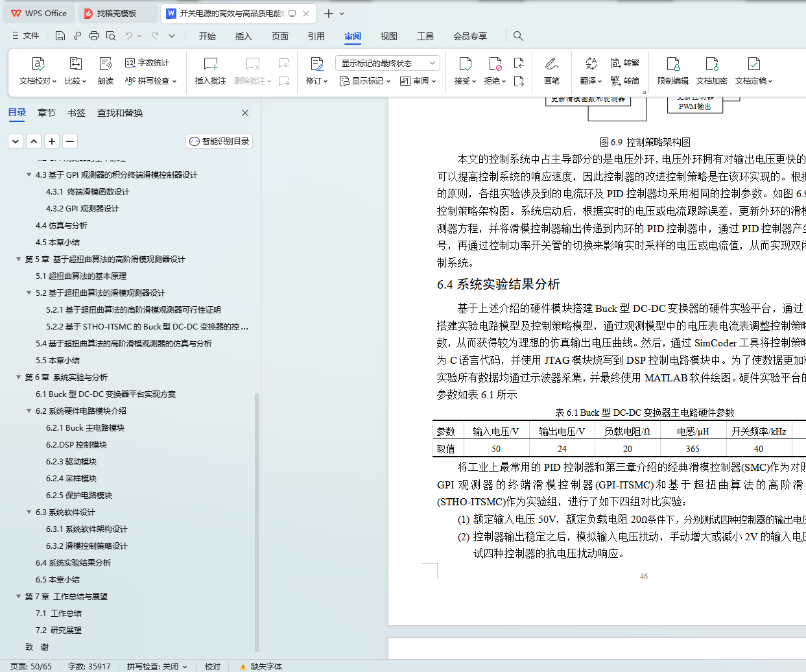Jump to 7.1 工作总结 heading
Image resolution: width=806 pixels, height=672 pixels.
coord(58,613)
